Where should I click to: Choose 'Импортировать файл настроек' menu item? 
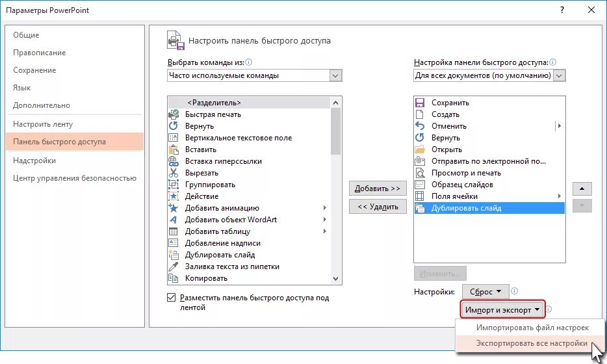tap(530, 328)
